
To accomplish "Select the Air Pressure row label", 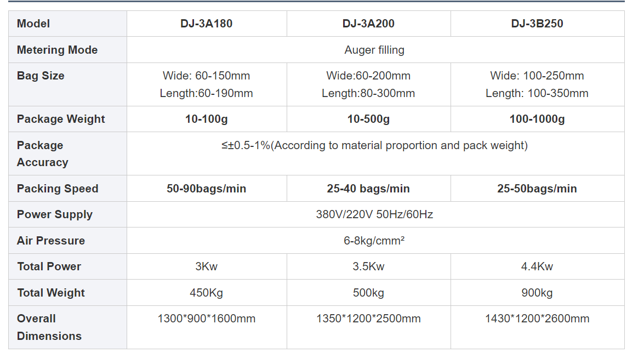I will (x=51, y=241).
